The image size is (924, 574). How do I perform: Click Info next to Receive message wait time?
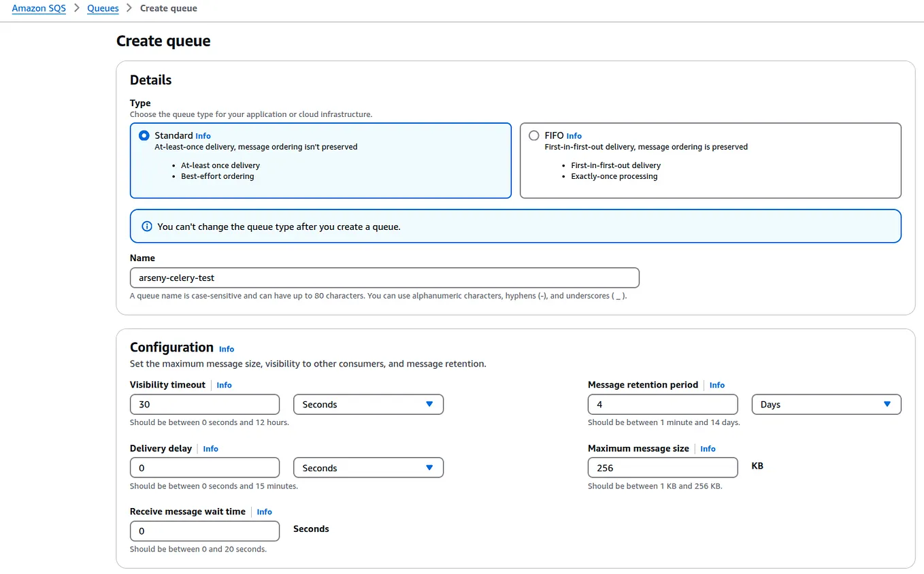(x=264, y=511)
